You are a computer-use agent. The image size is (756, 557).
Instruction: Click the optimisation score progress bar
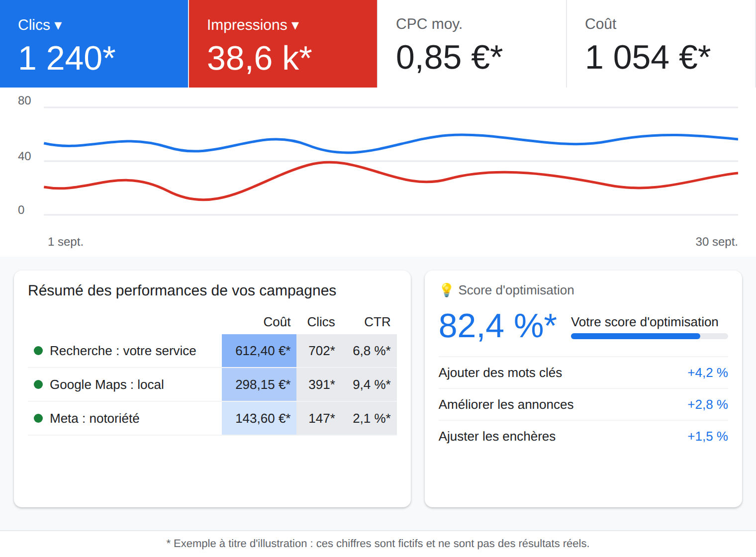pos(649,336)
